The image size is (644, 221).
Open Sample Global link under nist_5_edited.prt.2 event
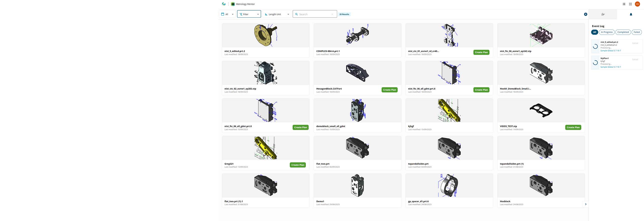click(x=611, y=51)
